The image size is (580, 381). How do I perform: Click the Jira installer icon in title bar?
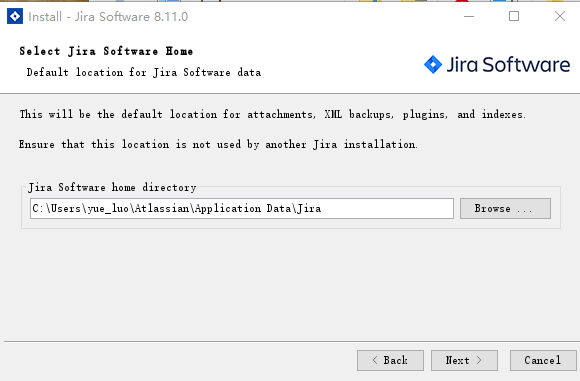[x=15, y=16]
